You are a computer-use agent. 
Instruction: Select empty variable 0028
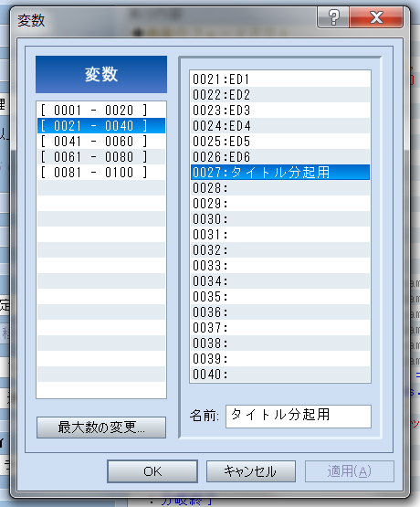[280, 188]
